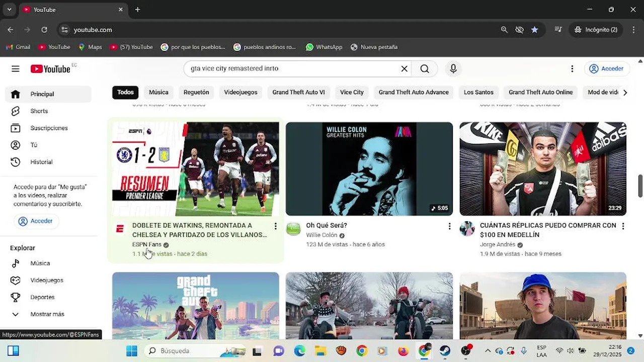This screenshot has height=362, width=644.
Task: Bookmark this page with the star
Action: [x=534, y=30]
